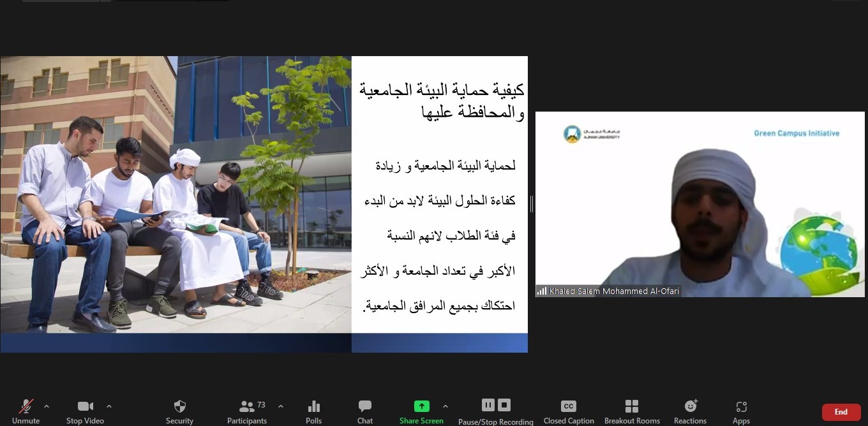Toggle Closed Caption on

click(x=568, y=407)
